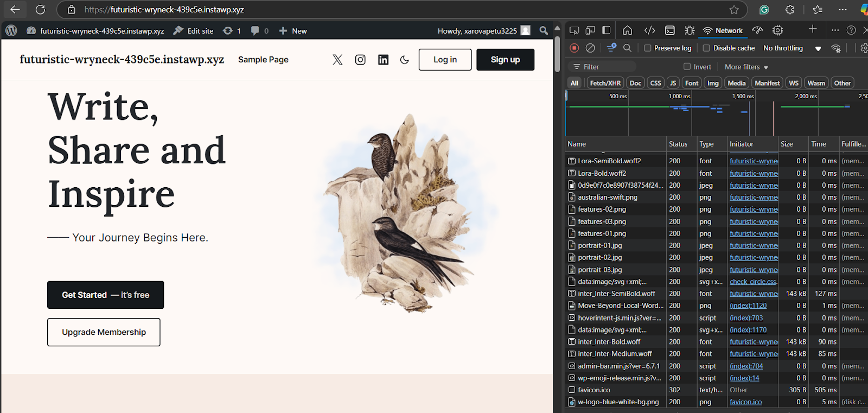Filter requests by Img
The width and height of the screenshot is (868, 413).
click(x=713, y=83)
